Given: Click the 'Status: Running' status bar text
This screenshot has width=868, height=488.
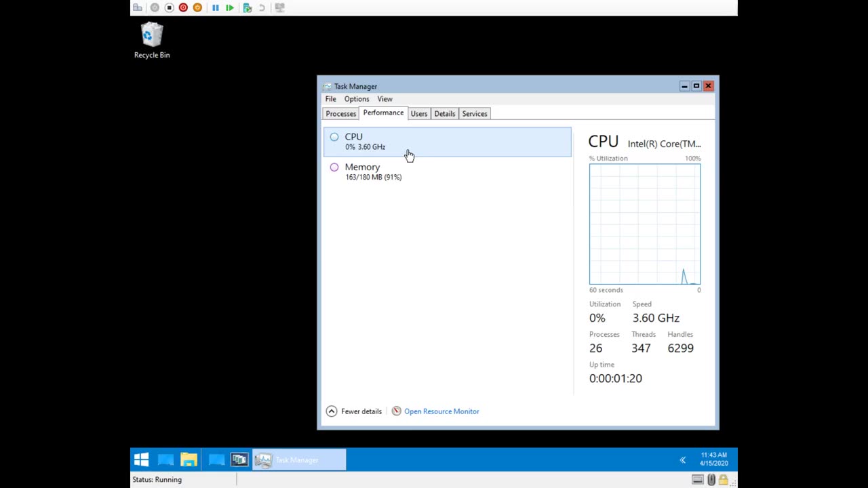Looking at the screenshot, I should (157, 480).
